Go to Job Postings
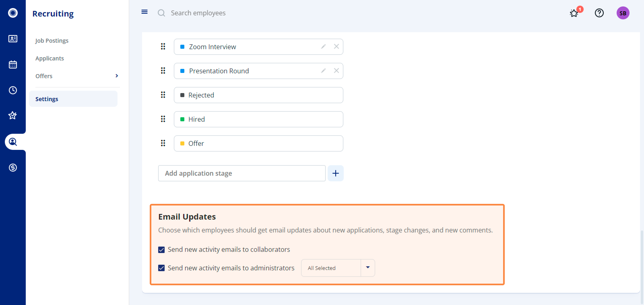 pyautogui.click(x=52, y=40)
